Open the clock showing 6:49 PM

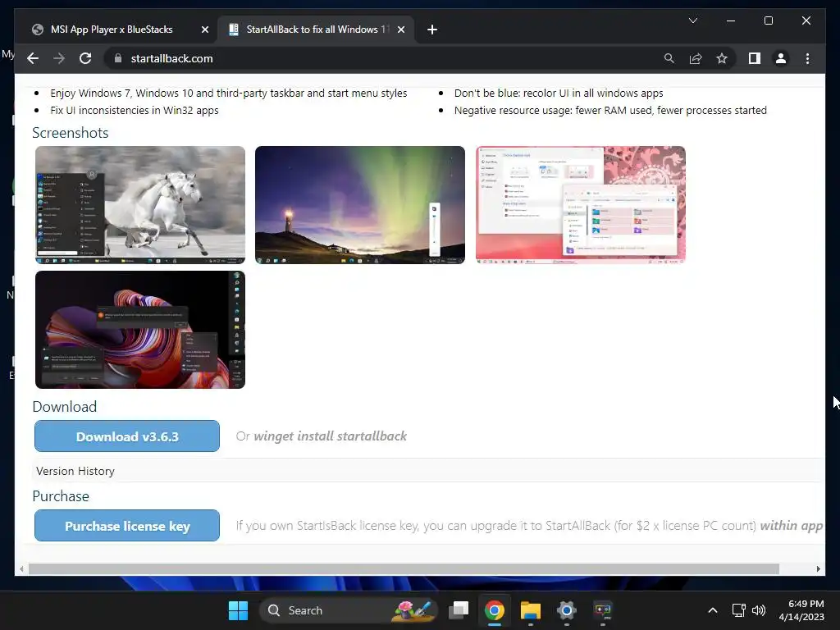pyautogui.click(x=801, y=610)
